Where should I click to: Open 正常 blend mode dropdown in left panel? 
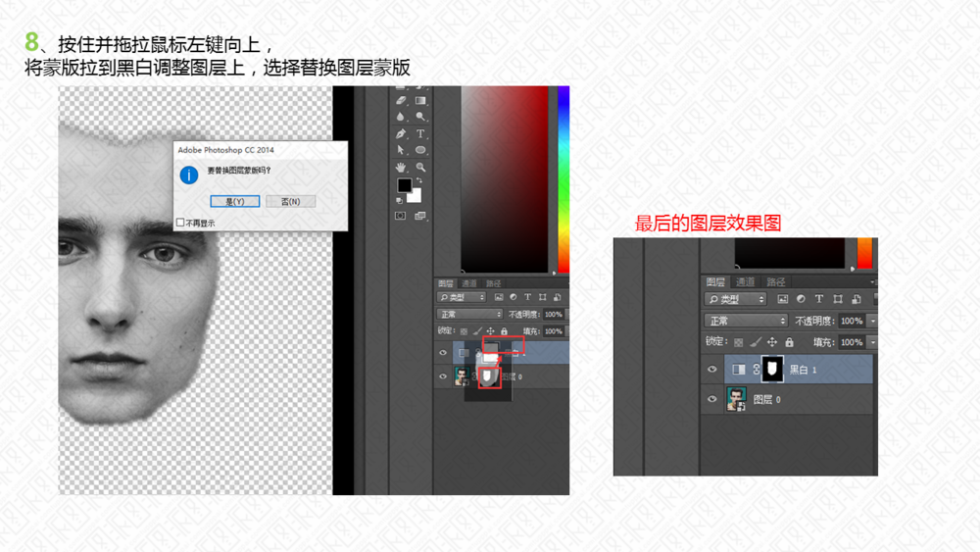(x=469, y=315)
